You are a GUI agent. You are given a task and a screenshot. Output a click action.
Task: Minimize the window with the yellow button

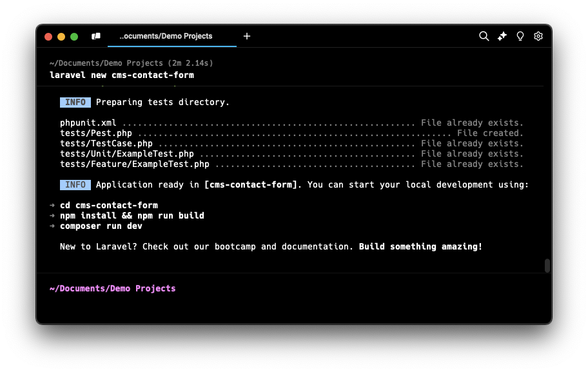pos(61,37)
